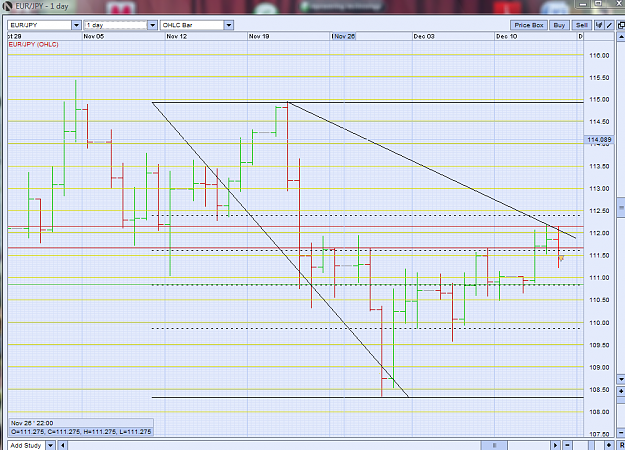Click the 115.00 price axis label
The width and height of the screenshot is (625, 450).
tap(599, 99)
